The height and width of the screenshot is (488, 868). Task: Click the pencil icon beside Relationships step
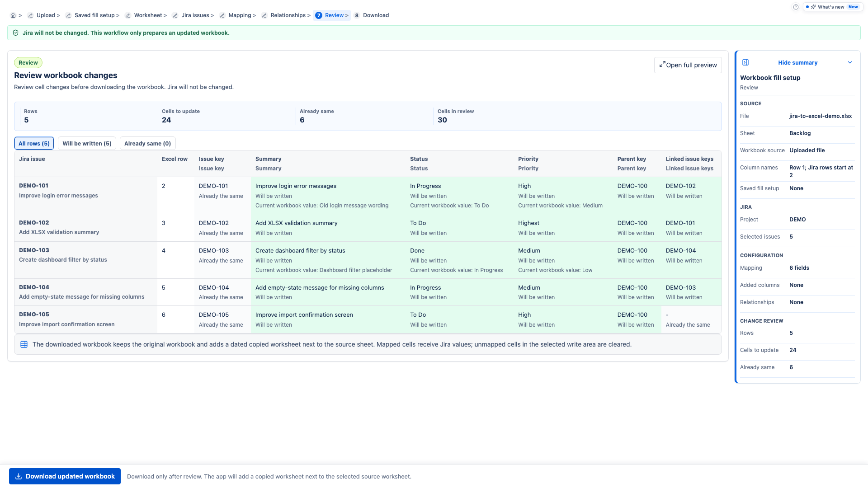coord(264,15)
